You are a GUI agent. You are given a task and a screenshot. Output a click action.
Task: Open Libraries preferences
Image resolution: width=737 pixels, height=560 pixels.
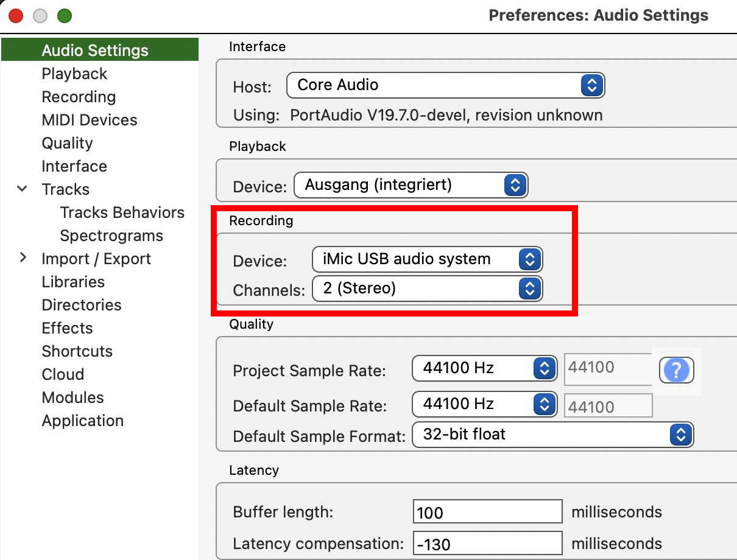point(73,282)
